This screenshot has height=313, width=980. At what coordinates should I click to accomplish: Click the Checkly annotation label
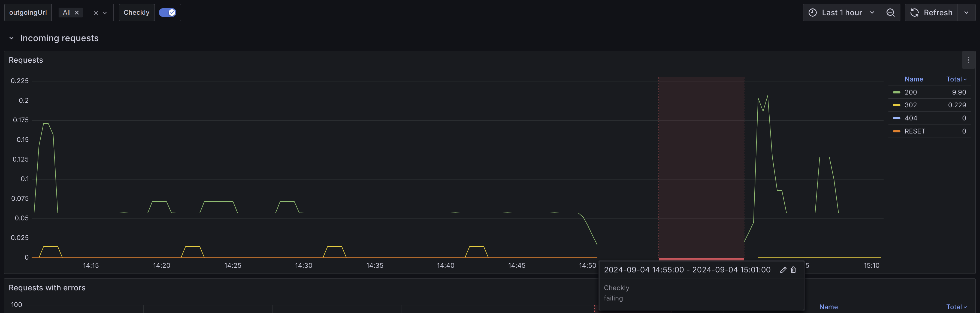137,13
